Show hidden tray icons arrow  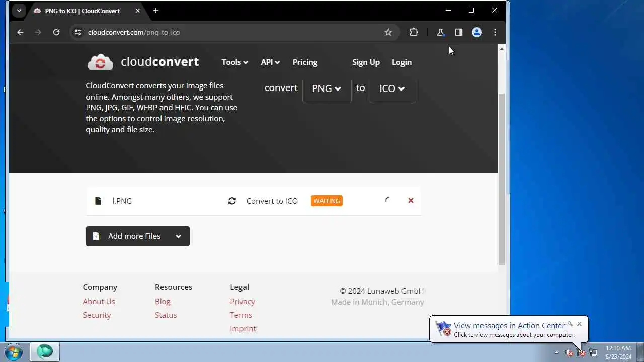[556, 353]
